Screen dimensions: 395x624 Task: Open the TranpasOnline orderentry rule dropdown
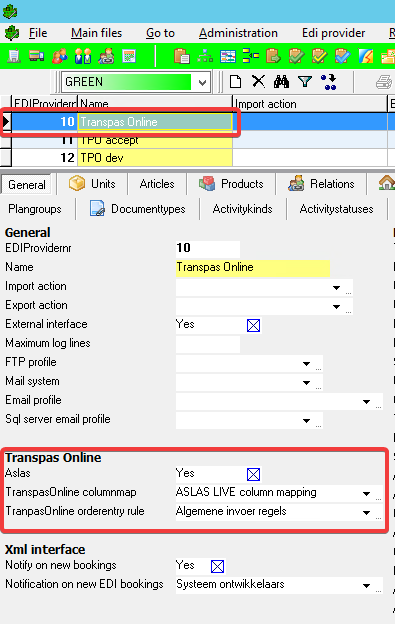(366, 513)
